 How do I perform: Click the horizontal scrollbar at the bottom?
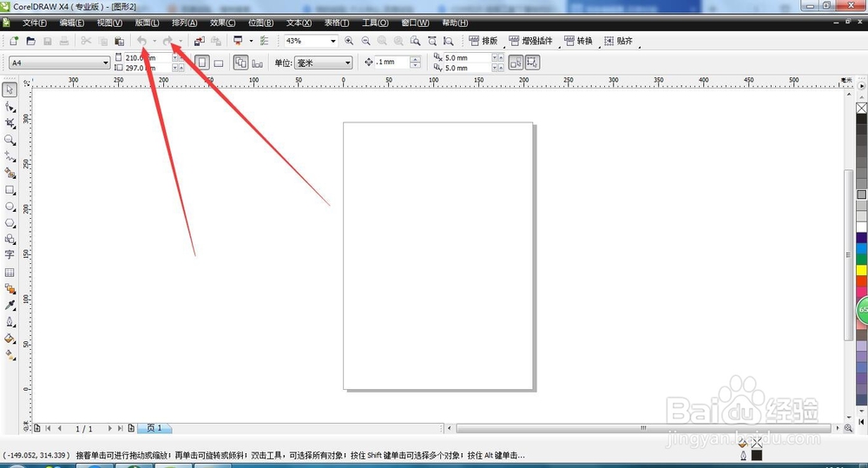642,428
